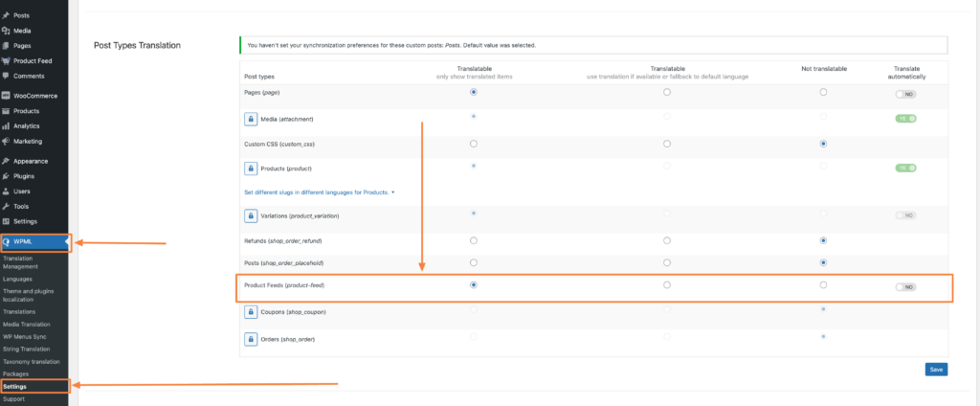Click the Marketing megaphone icon
The height and width of the screenshot is (406, 980).
point(6,141)
